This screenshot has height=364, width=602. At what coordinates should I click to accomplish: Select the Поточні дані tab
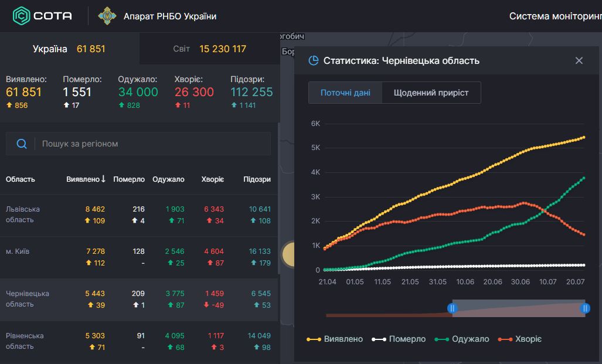(x=345, y=93)
